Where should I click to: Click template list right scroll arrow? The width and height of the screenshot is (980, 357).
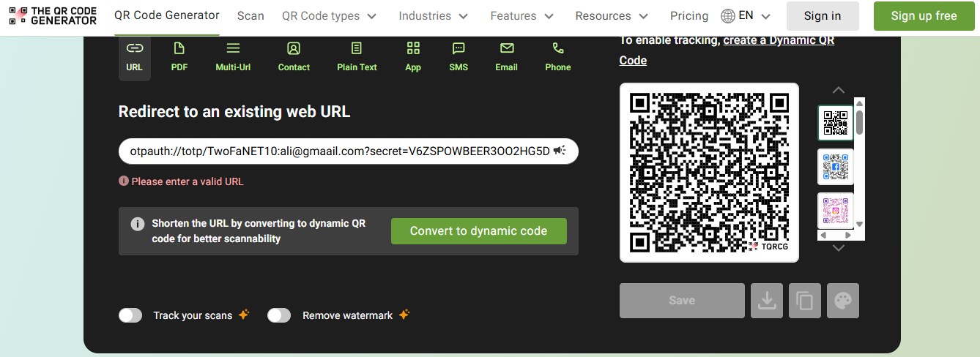(x=848, y=236)
